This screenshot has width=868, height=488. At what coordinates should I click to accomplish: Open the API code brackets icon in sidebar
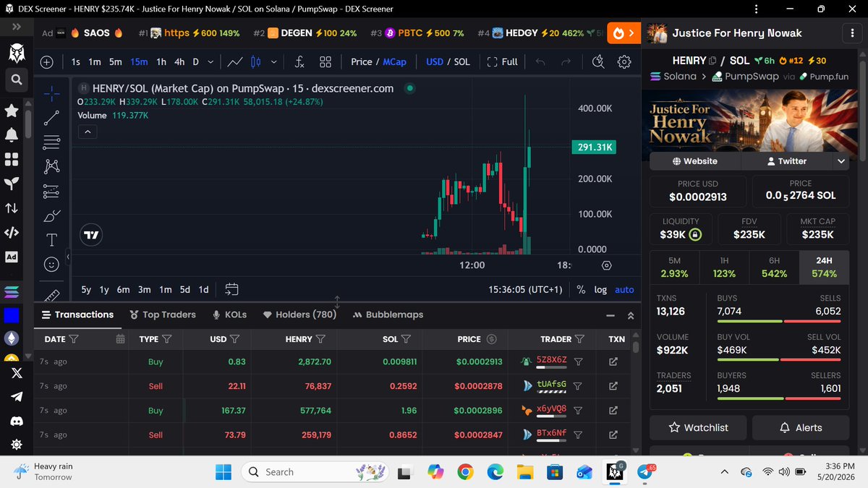pyautogui.click(x=12, y=233)
